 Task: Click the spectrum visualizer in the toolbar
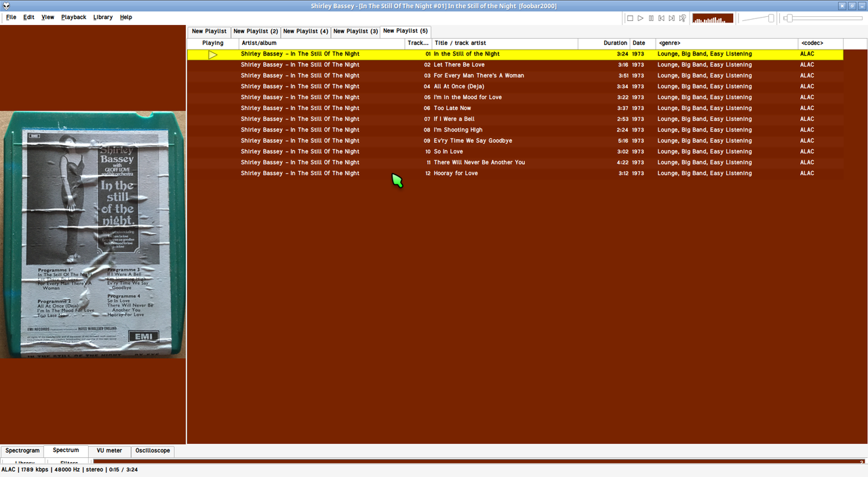713,18
